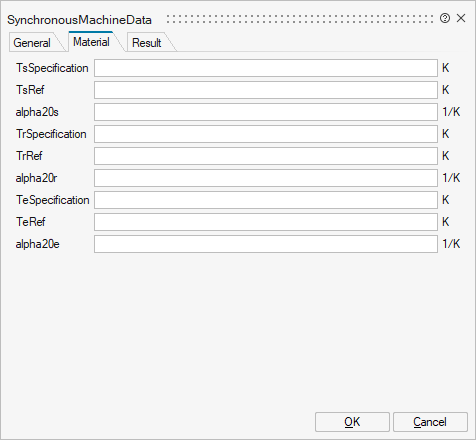Click the dotted title bar grip
Viewport: 476px width, 440px height.
[300, 19]
